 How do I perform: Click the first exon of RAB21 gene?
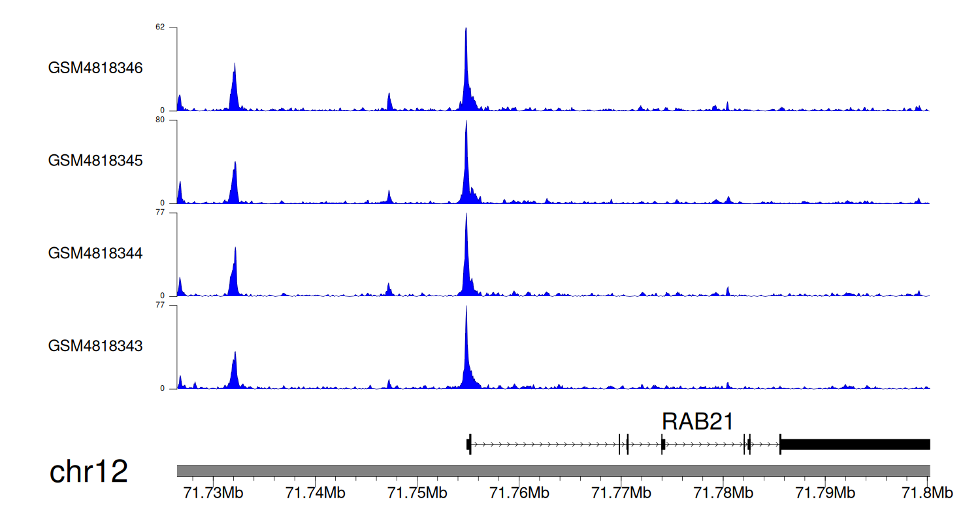coord(469,445)
